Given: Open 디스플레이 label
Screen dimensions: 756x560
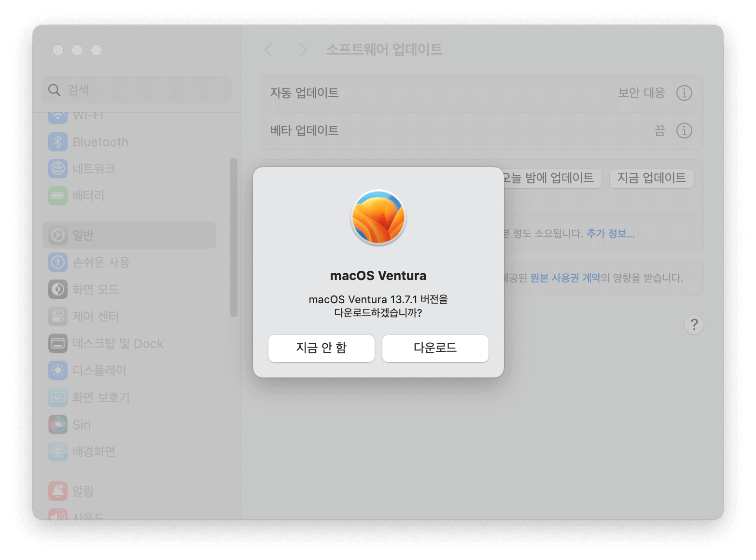Looking at the screenshot, I should point(99,370).
